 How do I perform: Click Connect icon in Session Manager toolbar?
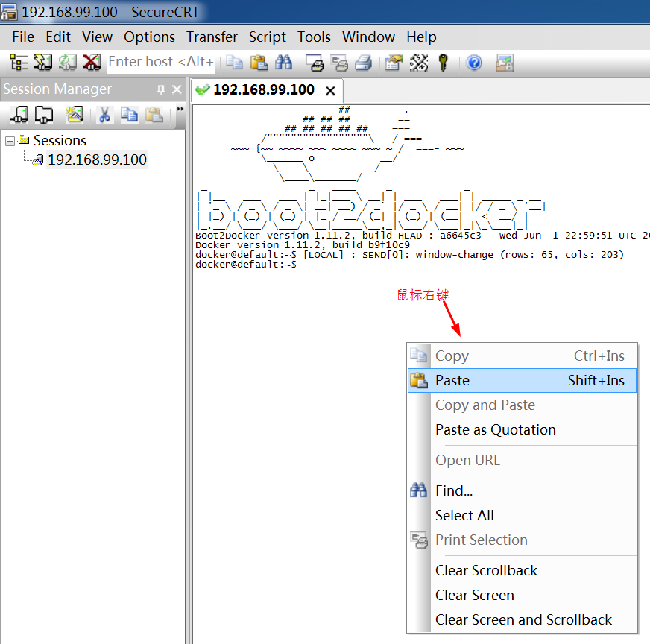(x=19, y=116)
